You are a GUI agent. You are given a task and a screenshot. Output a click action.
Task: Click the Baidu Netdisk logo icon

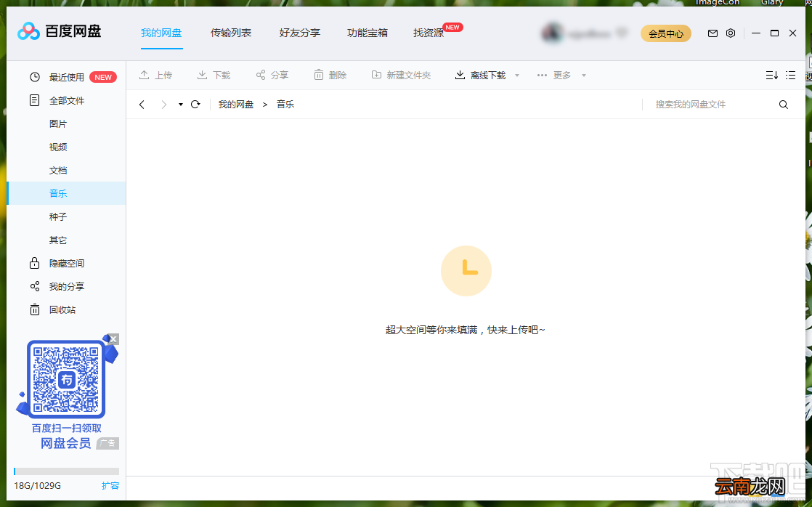point(28,31)
